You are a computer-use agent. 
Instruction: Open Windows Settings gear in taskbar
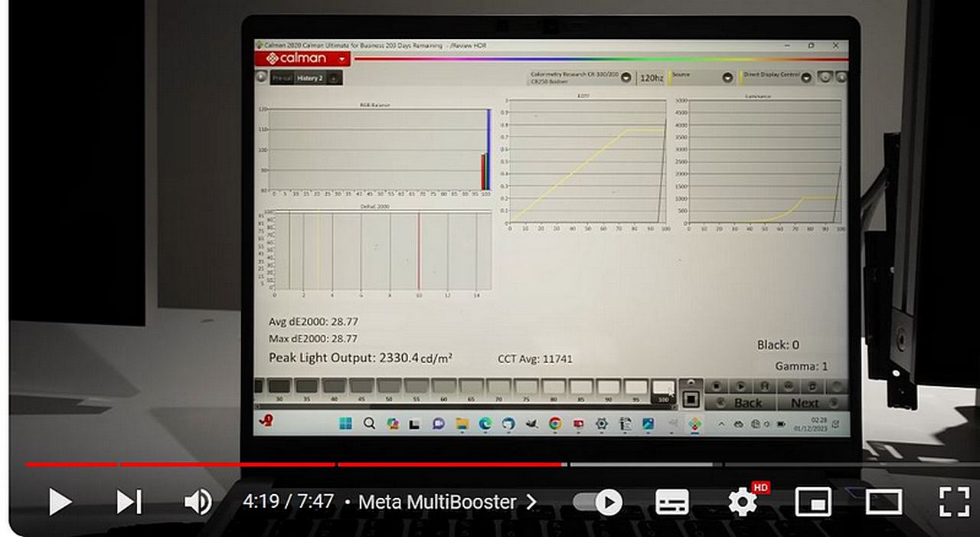point(602,424)
